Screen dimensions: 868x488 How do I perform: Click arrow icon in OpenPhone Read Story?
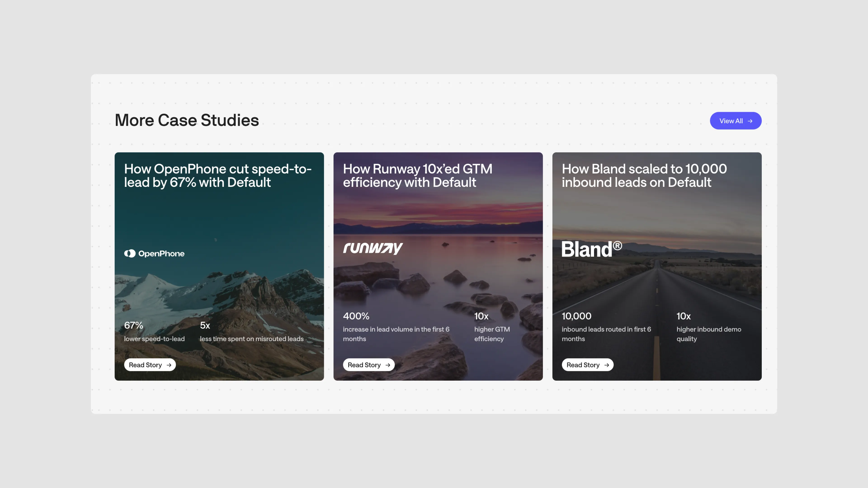(x=169, y=365)
